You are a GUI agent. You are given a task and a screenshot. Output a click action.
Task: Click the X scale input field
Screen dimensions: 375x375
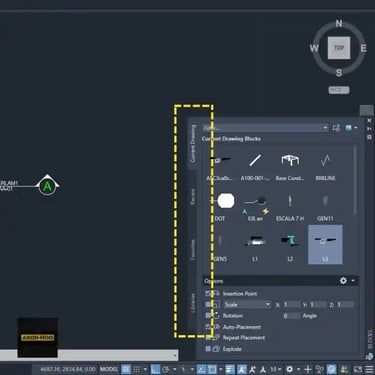pos(292,305)
